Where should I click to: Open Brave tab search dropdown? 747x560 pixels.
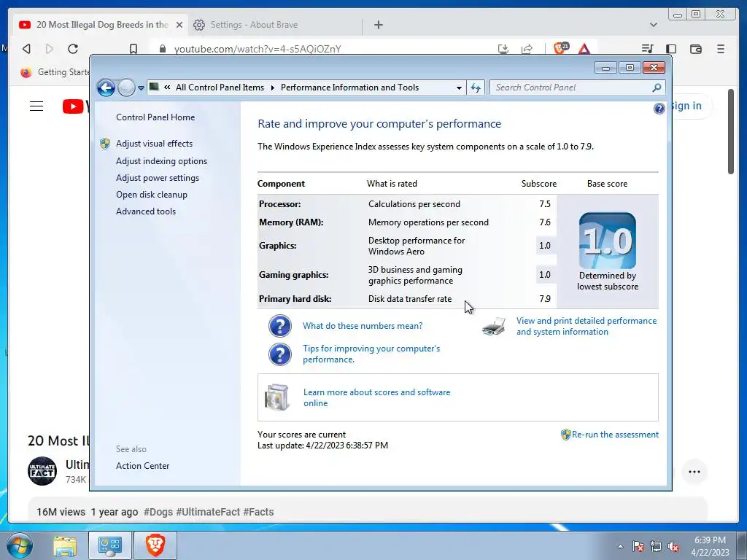point(653,25)
